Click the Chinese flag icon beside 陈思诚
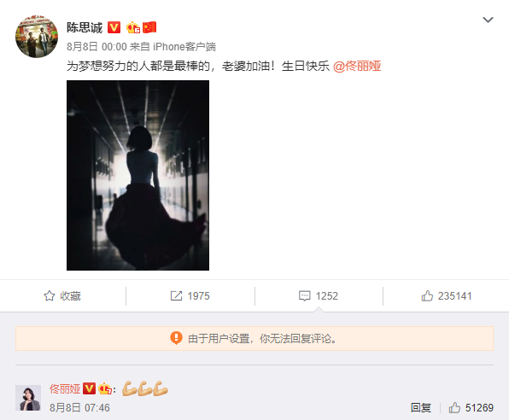Screen dimensions: 509x420 149,27
